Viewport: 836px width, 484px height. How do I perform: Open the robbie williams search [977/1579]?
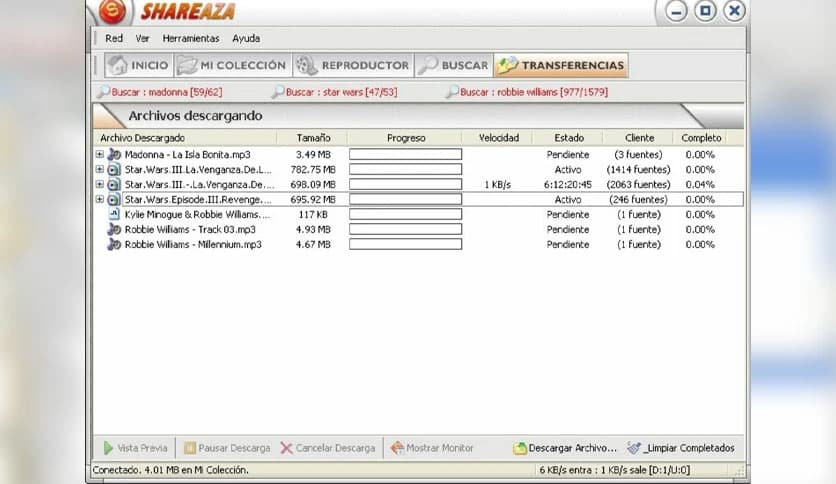pos(534,92)
